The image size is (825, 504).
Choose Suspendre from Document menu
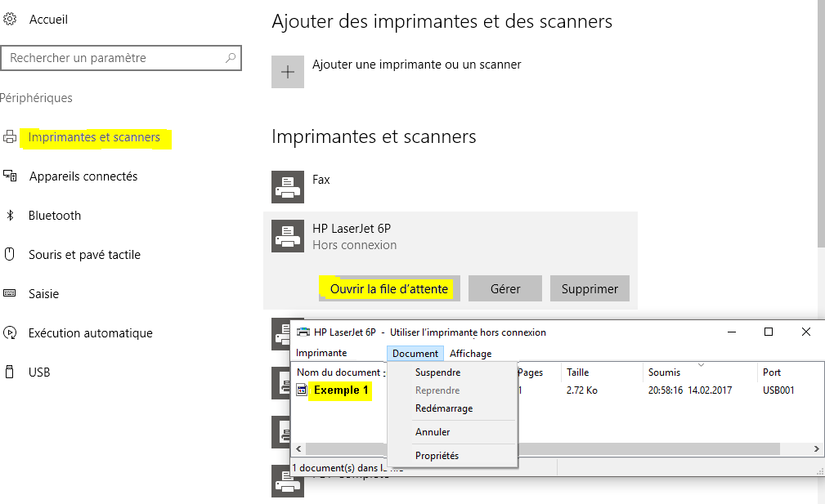click(x=437, y=372)
